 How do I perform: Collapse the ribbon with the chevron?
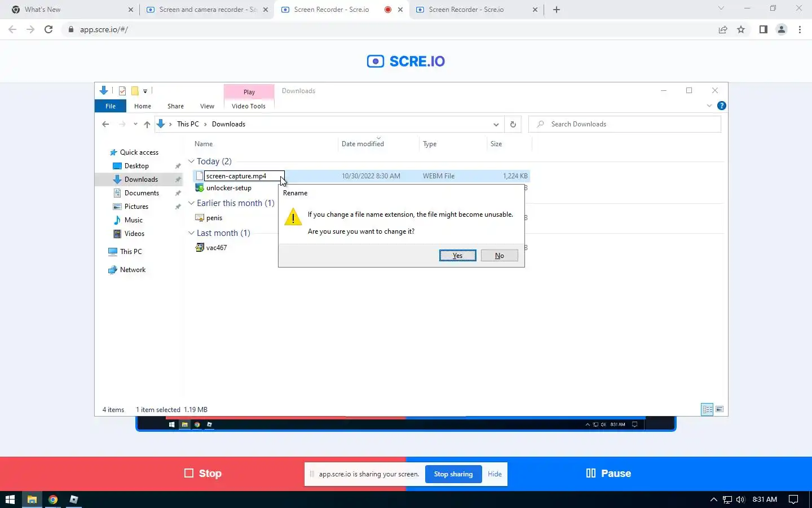pyautogui.click(x=709, y=106)
